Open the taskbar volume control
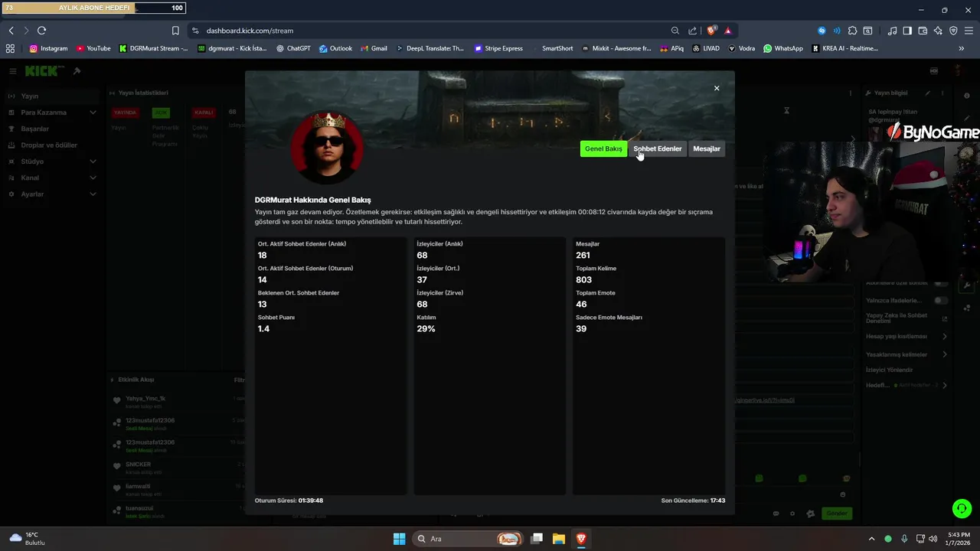Screen dimensions: 980x551 point(933,539)
